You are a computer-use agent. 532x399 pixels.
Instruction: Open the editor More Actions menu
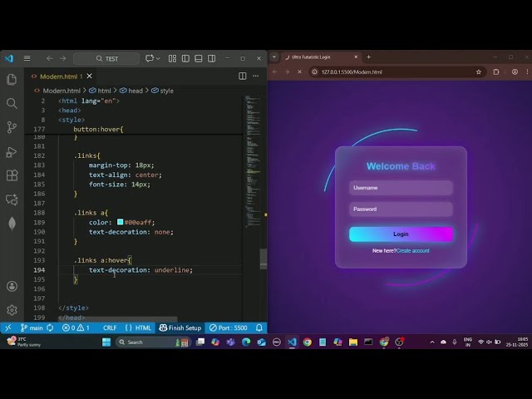pyautogui.click(x=256, y=76)
